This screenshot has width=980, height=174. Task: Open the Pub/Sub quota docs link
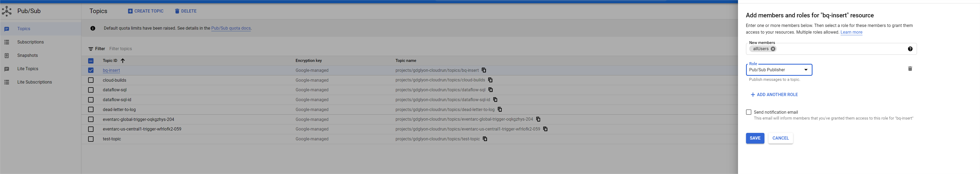231,28
